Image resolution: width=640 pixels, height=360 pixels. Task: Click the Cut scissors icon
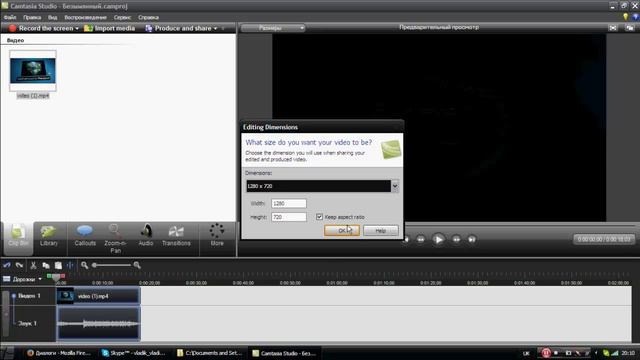tap(33, 265)
